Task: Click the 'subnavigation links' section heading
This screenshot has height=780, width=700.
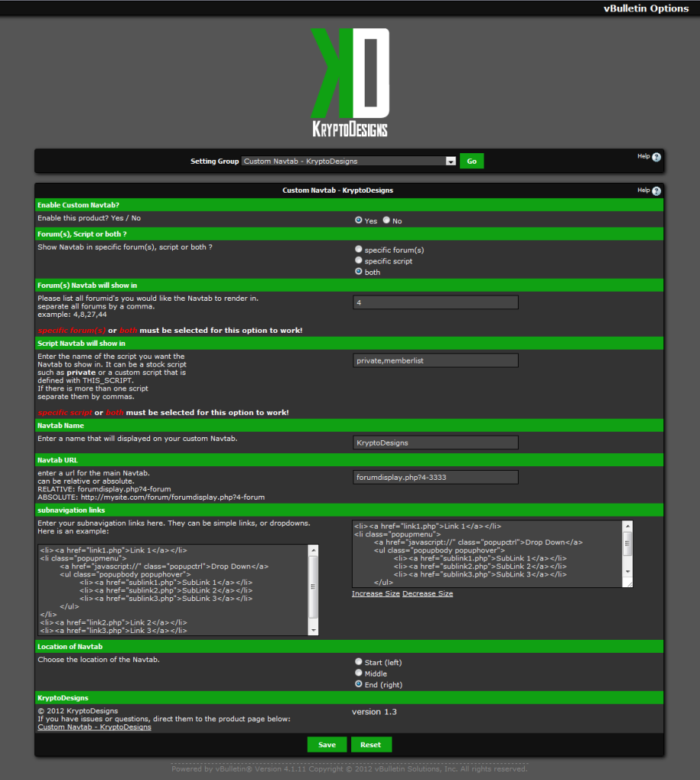Action: (71, 510)
